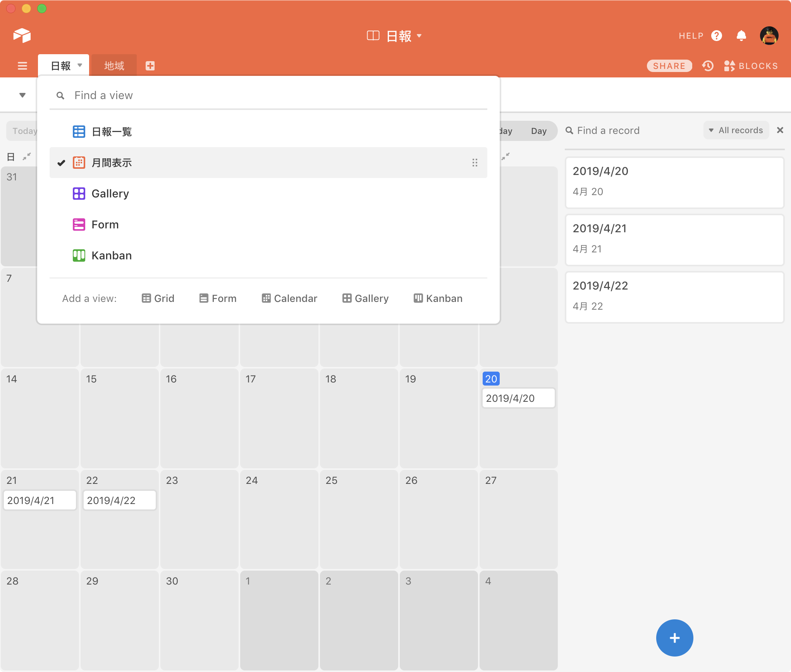Click the hamburger menu icon
The height and width of the screenshot is (672, 791).
point(22,66)
